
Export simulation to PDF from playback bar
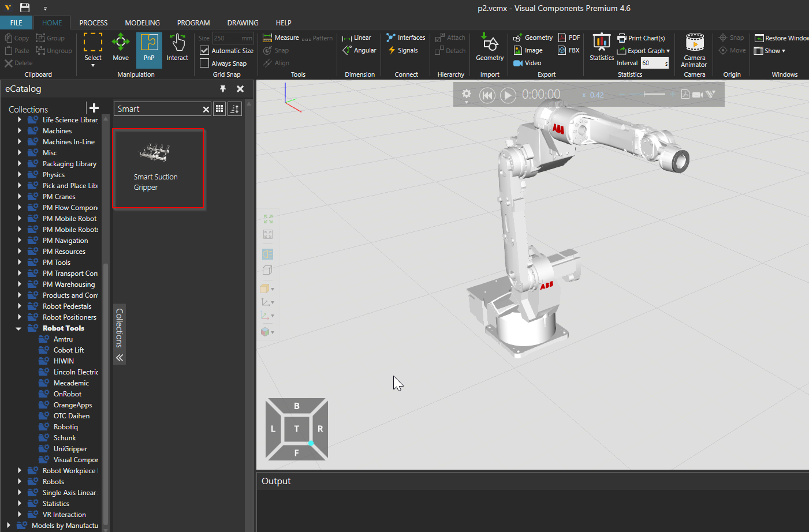click(x=685, y=94)
